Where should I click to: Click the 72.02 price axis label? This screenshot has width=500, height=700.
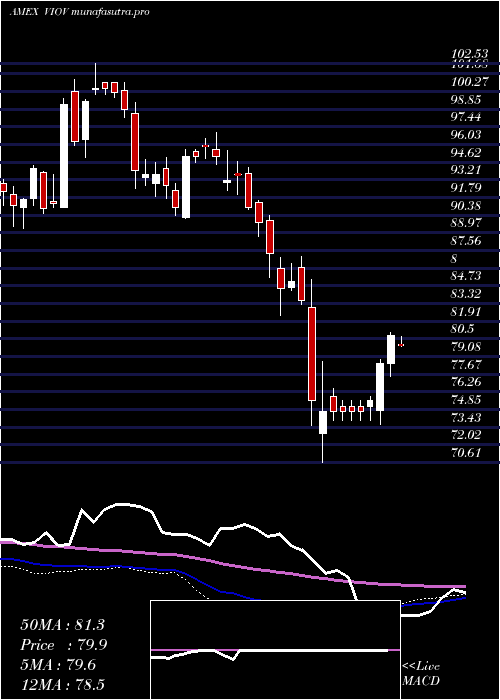[467, 435]
